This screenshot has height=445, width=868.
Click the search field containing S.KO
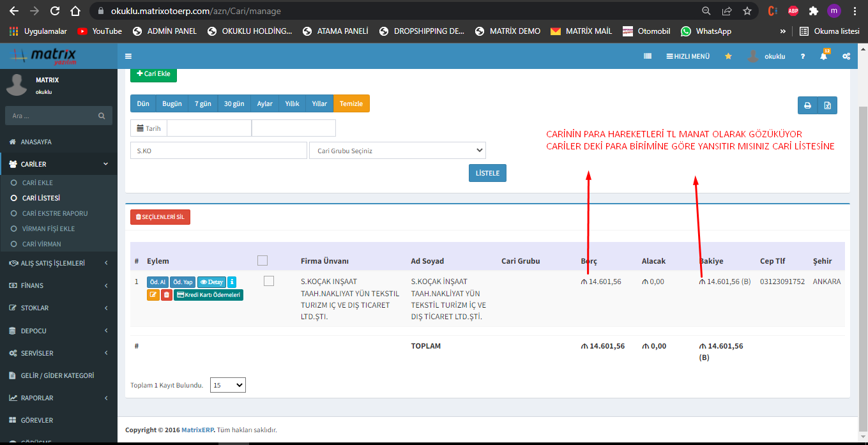218,151
